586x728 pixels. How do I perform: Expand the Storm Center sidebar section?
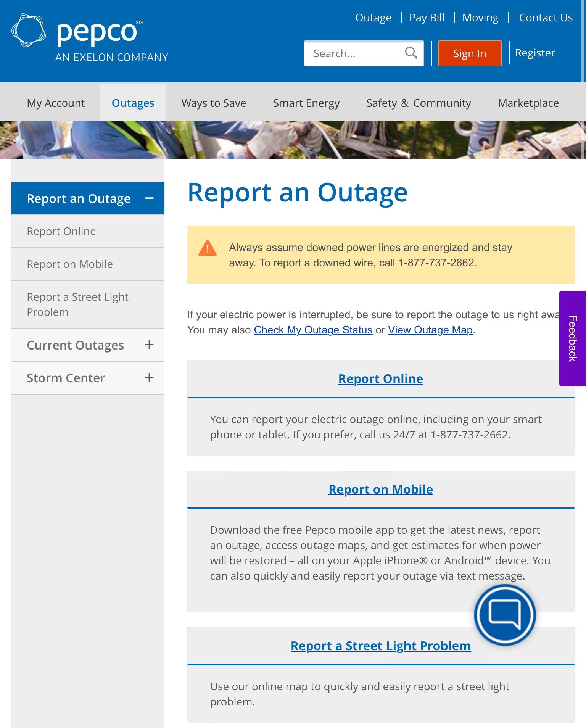pyautogui.click(x=149, y=378)
